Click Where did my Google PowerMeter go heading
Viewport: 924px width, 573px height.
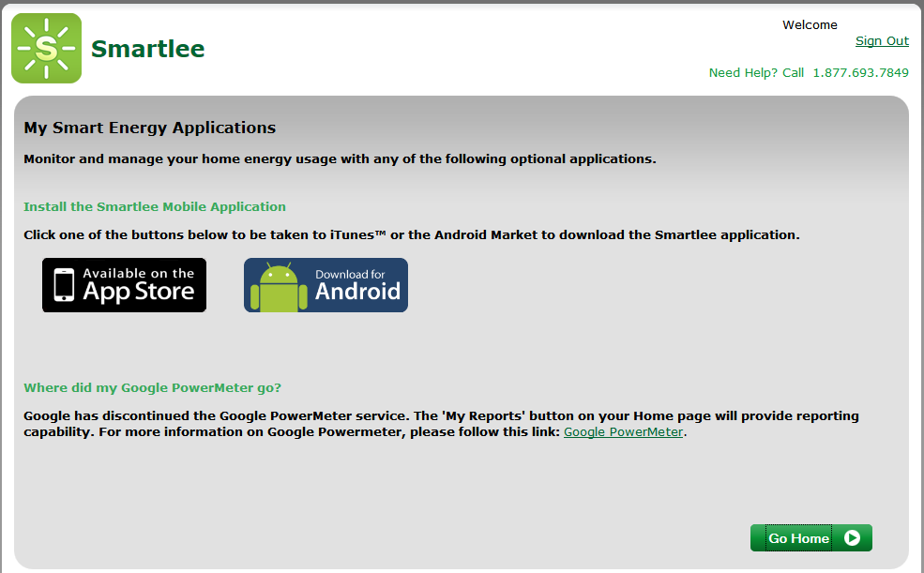[152, 387]
